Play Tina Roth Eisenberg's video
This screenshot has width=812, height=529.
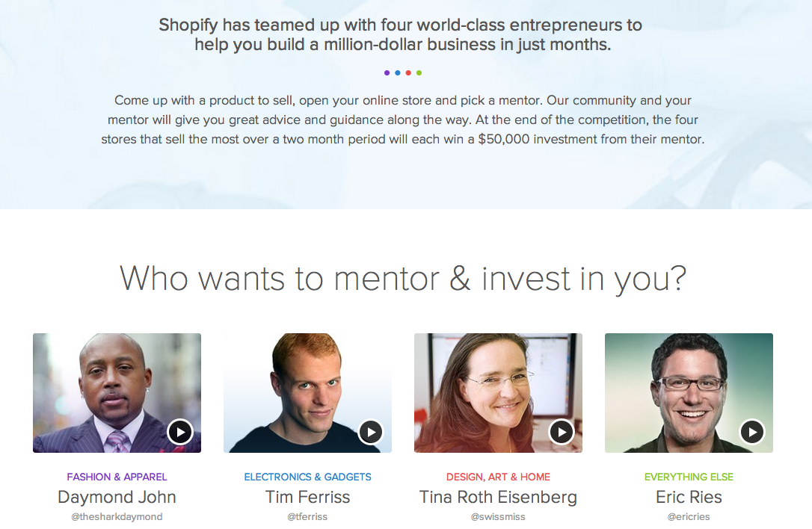(x=562, y=432)
